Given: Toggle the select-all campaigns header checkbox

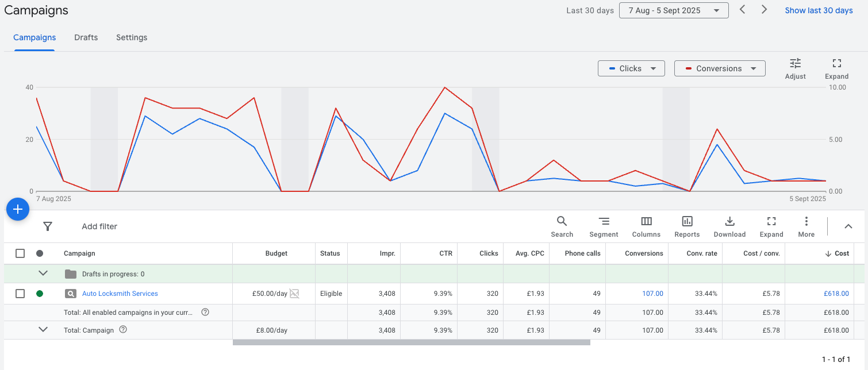Looking at the screenshot, I should (x=20, y=253).
